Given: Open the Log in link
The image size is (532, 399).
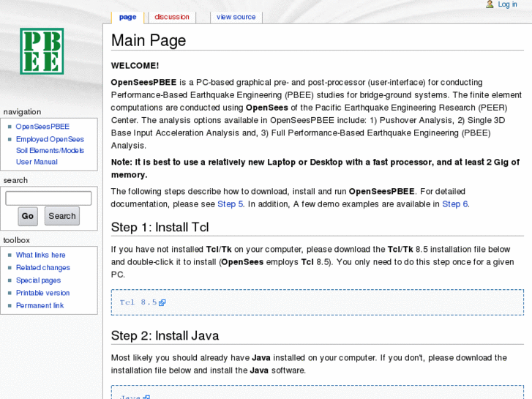Looking at the screenshot, I should tap(507, 4).
